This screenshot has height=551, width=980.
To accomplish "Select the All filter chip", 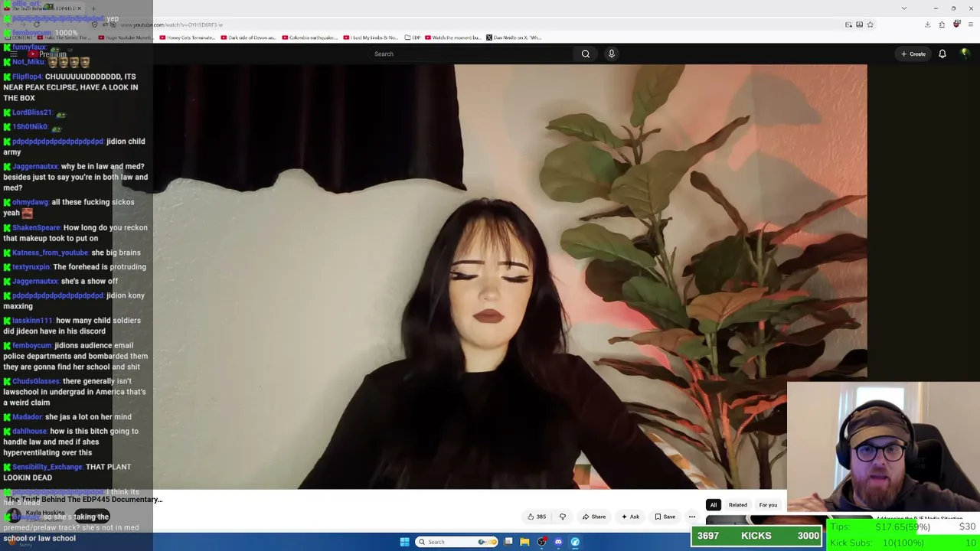I will click(713, 505).
